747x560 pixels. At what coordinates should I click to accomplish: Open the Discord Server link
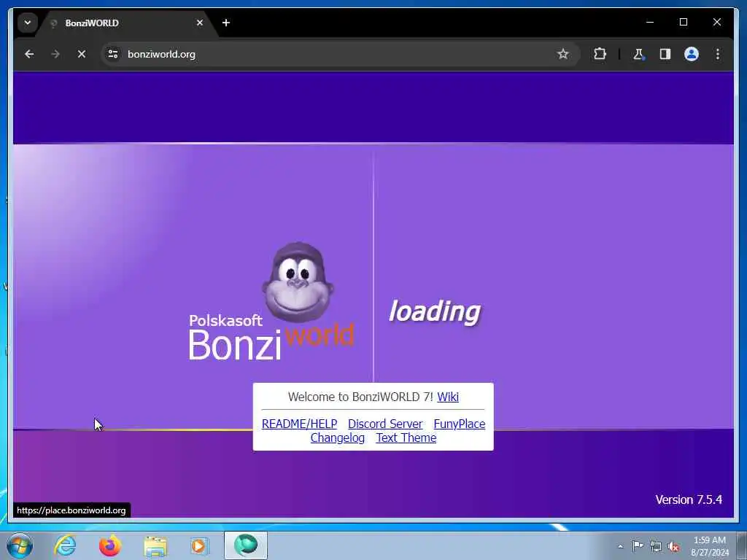pyautogui.click(x=385, y=424)
